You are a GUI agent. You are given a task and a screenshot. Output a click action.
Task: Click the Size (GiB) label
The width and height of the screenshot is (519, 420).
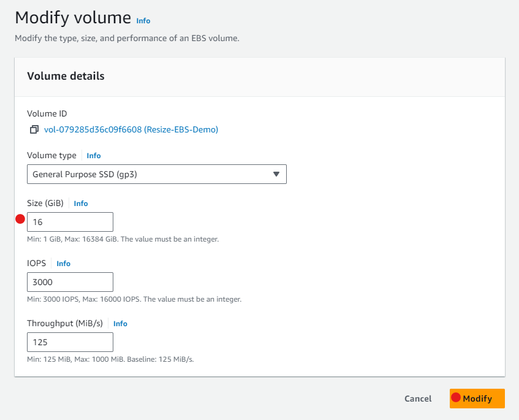pyautogui.click(x=45, y=203)
